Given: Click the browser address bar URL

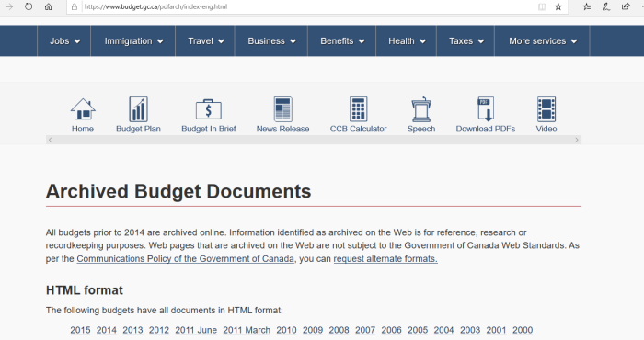Looking at the screenshot, I should 155,6.
